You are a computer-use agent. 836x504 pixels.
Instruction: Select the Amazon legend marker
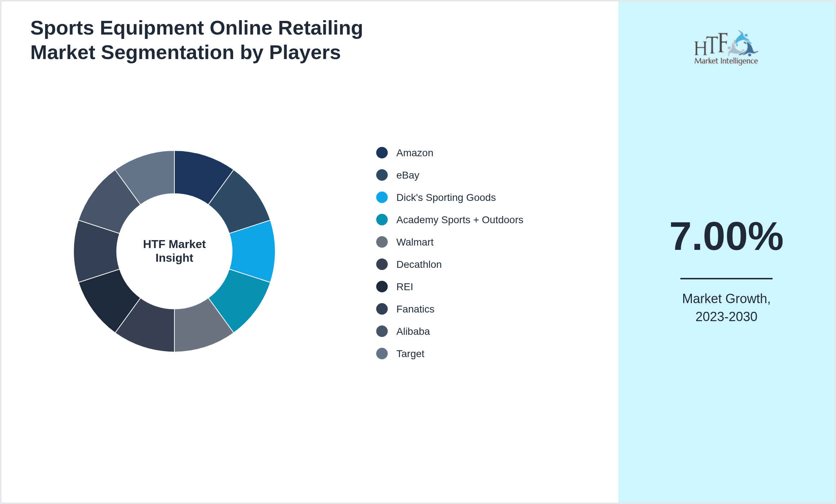point(382,153)
